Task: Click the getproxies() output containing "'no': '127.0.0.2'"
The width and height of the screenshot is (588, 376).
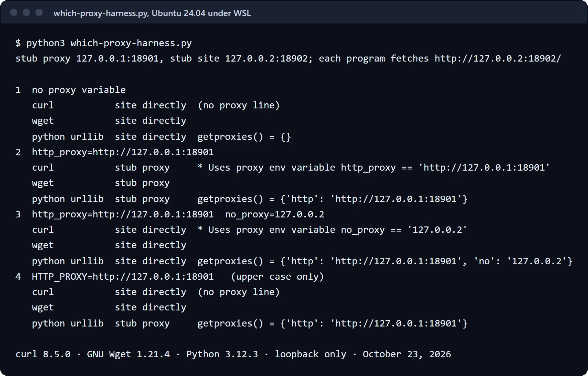Action: pos(385,261)
